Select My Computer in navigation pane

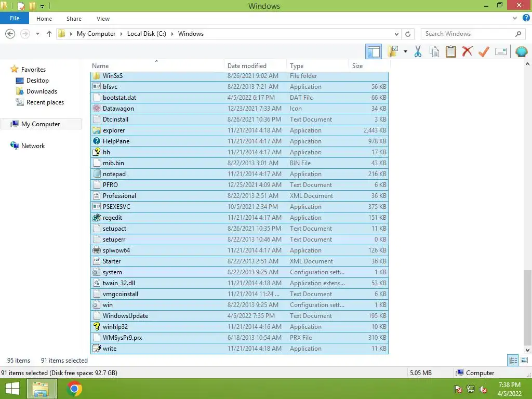41,124
